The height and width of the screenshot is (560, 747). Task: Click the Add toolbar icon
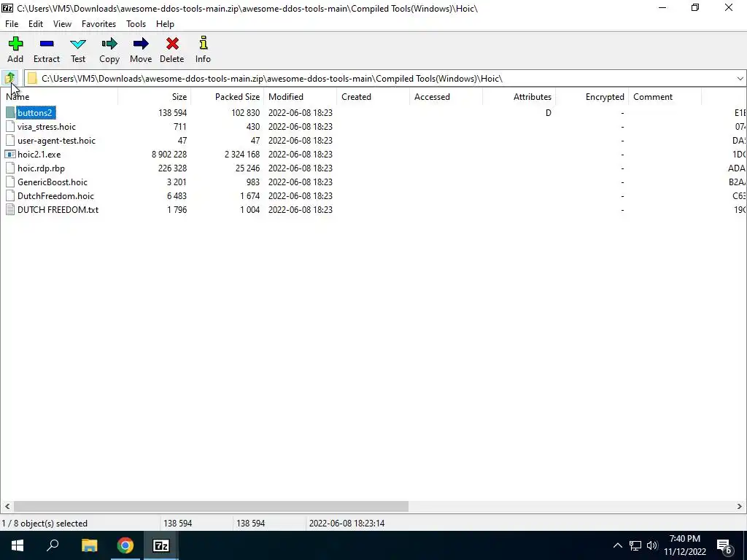point(15,44)
